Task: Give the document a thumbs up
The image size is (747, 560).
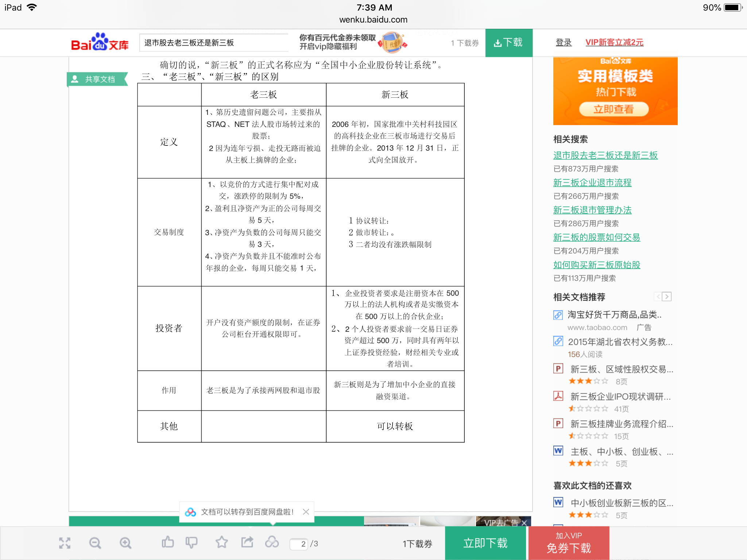Action: pos(168,542)
